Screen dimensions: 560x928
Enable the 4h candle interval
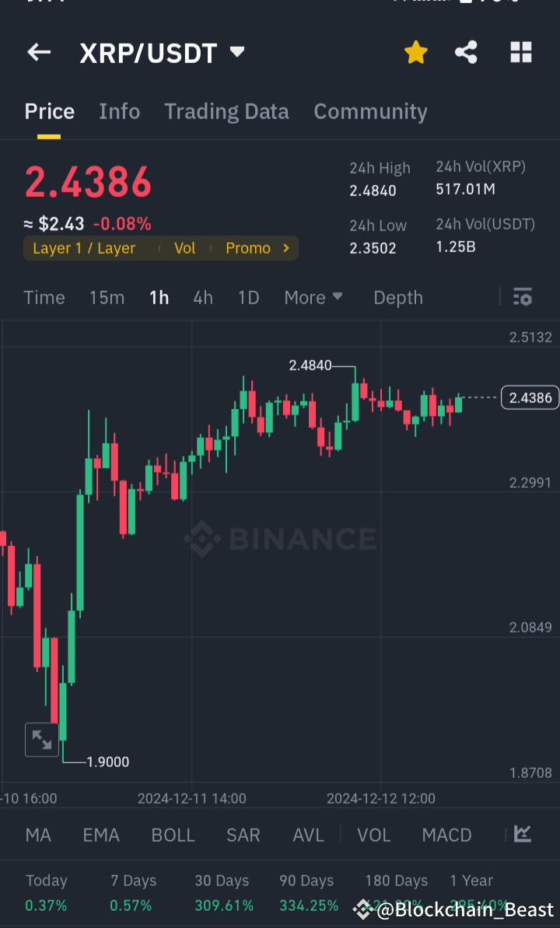click(202, 297)
